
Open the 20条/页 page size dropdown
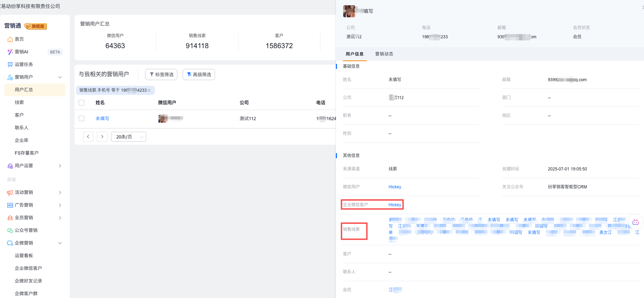click(x=128, y=137)
